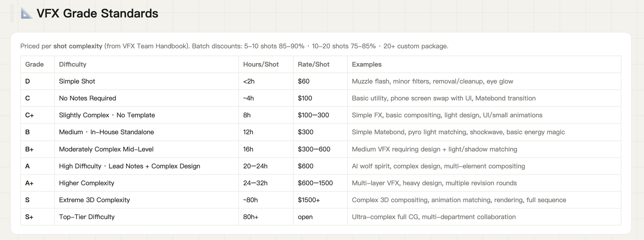Select 'High Difficulty · Lead Notes + Complex Design'
This screenshot has width=644, height=240.
[147, 166]
